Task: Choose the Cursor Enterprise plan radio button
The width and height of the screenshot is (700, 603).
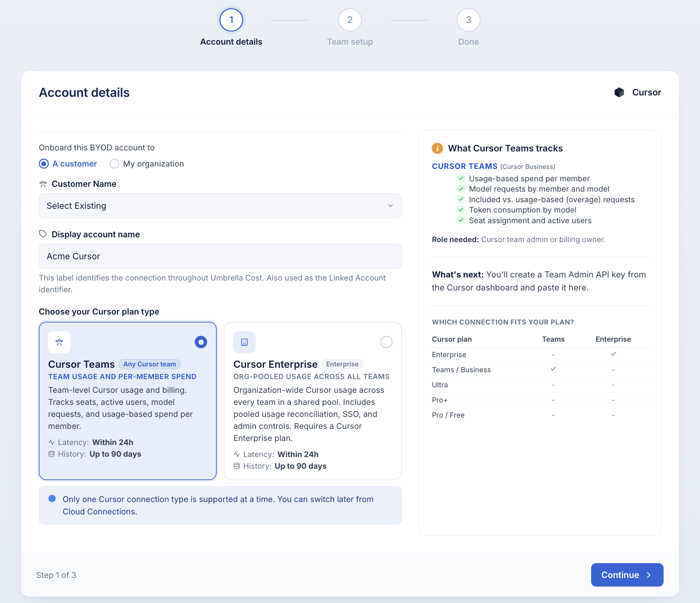Action: coord(386,342)
